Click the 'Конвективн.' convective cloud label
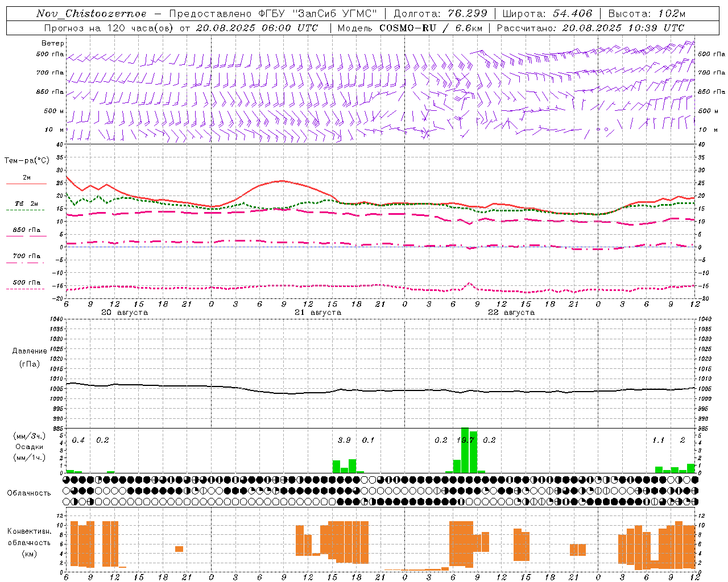Viewport: 728px width, 582px height. click(30, 531)
